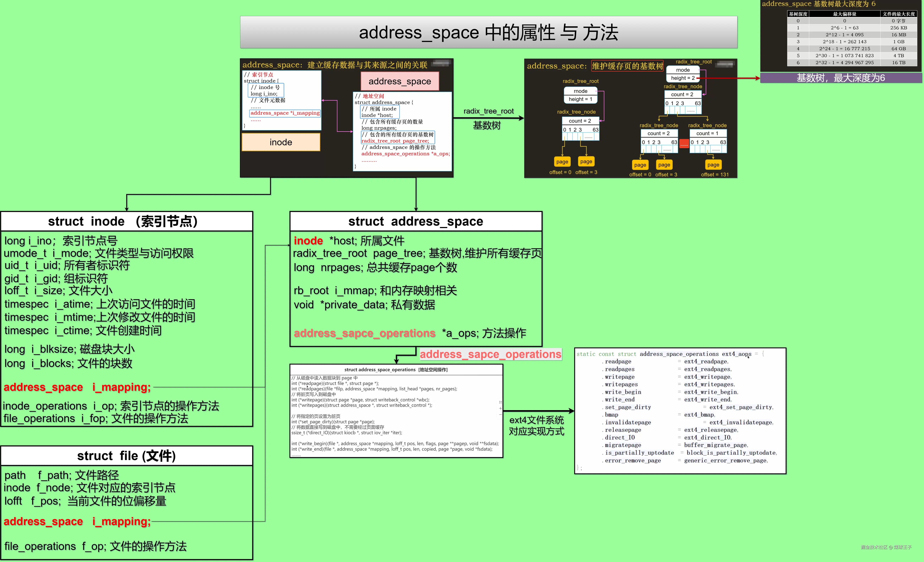Click the pink-highlighted address_sapce_operations label
This screenshot has height=562, width=924.
pyautogui.click(x=490, y=354)
